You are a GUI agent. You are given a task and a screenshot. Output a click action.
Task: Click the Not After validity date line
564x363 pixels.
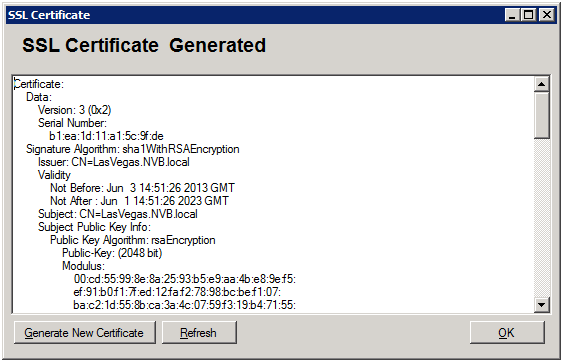click(139, 201)
